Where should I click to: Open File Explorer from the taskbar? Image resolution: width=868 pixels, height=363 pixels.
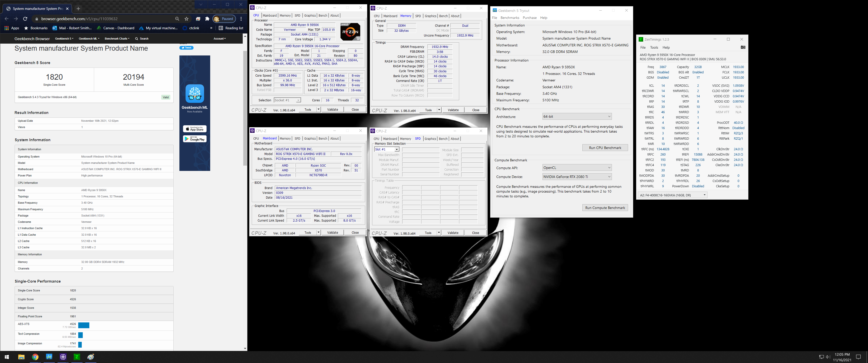21,357
